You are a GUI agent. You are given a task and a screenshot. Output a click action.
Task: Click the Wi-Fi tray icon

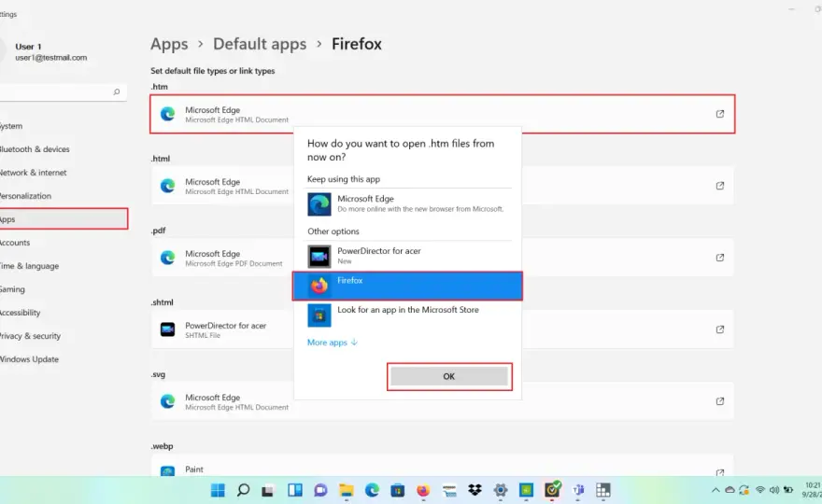(x=759, y=490)
